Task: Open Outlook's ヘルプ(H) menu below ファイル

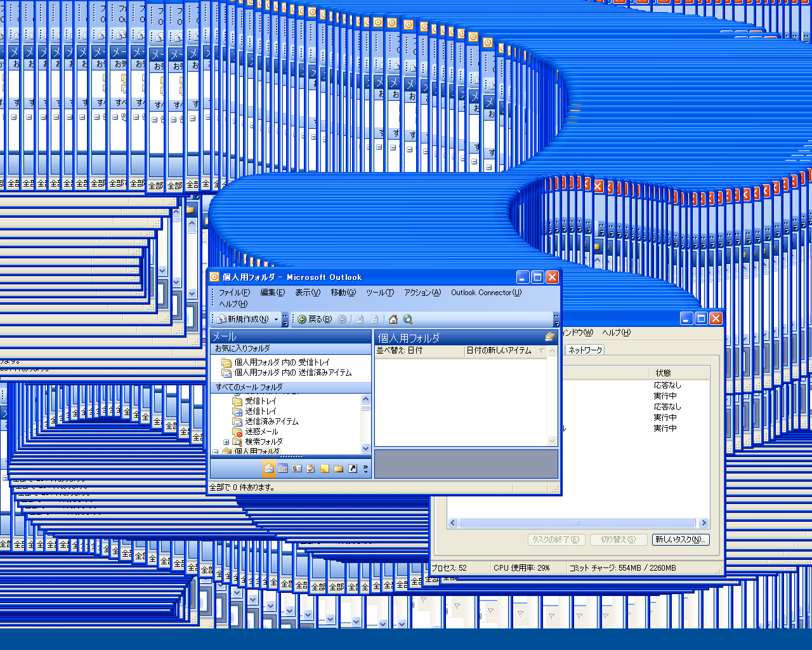Action: (233, 304)
